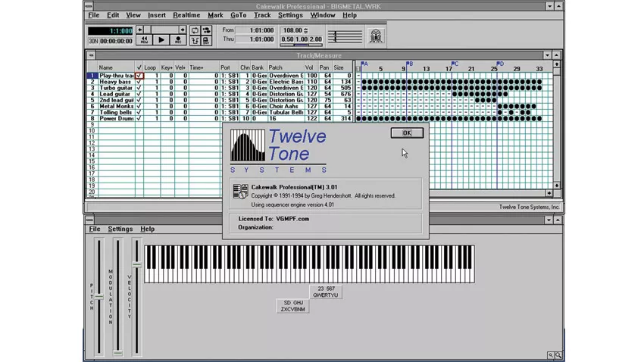Mute the Heavy bass track checkmark

pos(139,82)
